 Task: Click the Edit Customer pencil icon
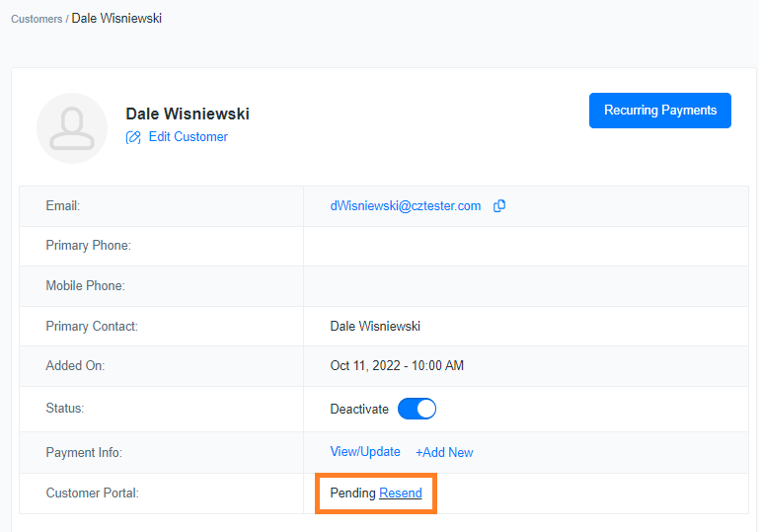tap(133, 137)
